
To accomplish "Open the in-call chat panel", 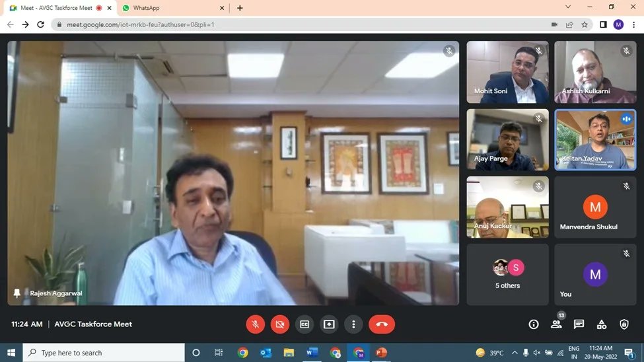I will point(579,324).
